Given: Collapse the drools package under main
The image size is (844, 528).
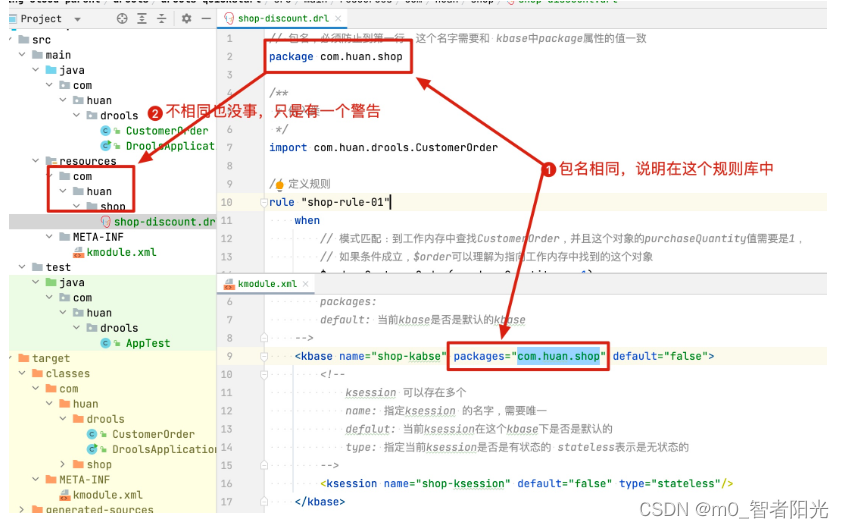Looking at the screenshot, I should (x=76, y=115).
